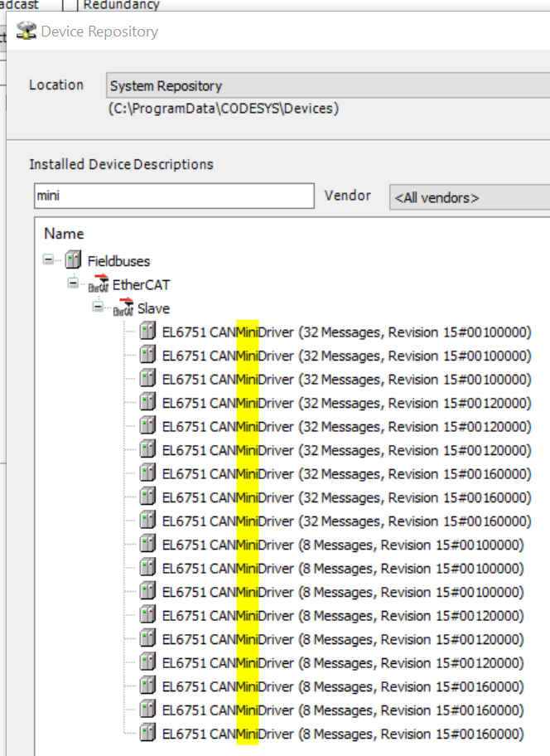
Task: Click icon of first 8 Messages 15#00100000 entry
Action: [x=148, y=545]
